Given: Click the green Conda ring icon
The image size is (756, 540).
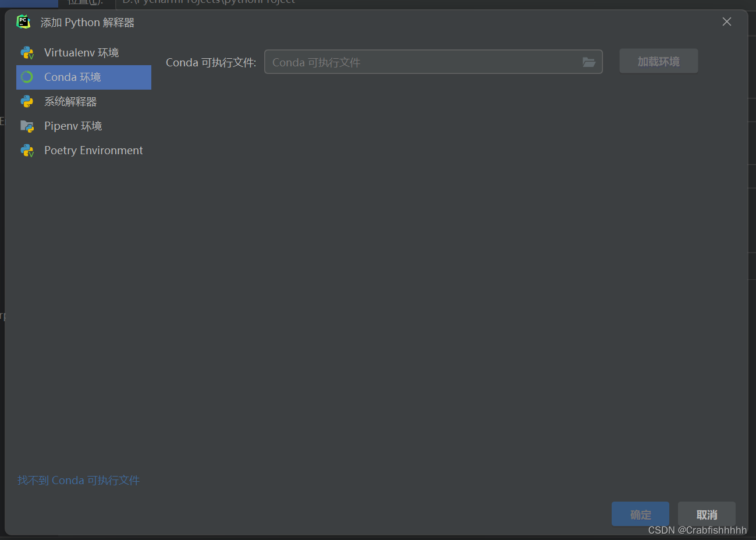Looking at the screenshot, I should (x=27, y=77).
